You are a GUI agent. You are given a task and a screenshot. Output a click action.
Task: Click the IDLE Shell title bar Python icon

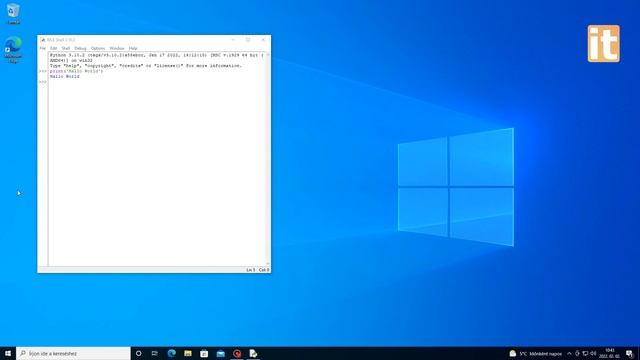pyautogui.click(x=42, y=40)
